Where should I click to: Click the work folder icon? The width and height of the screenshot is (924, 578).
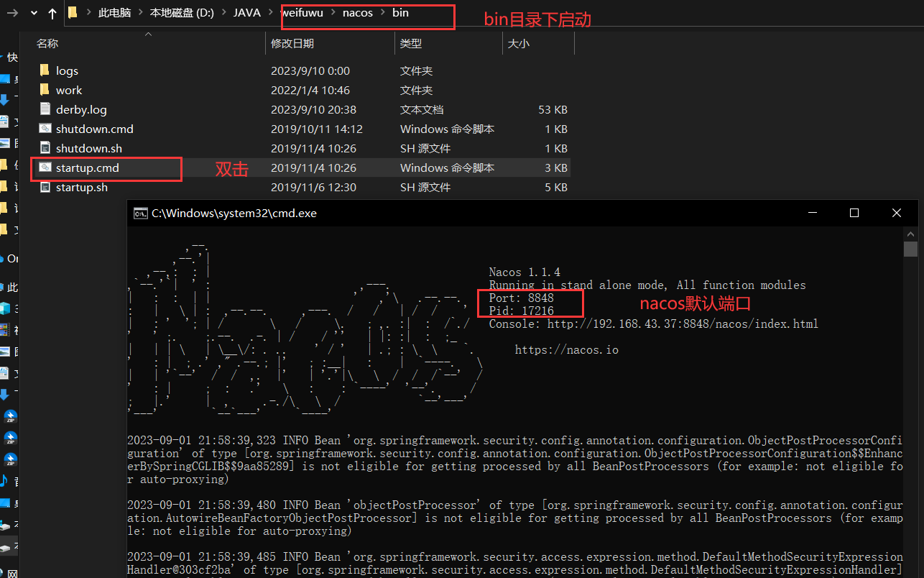click(x=45, y=90)
